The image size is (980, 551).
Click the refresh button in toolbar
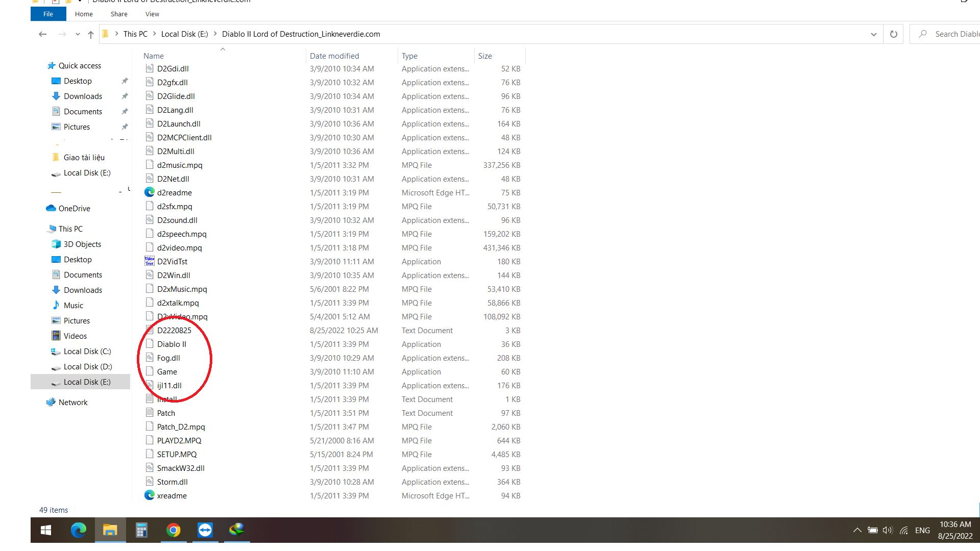click(894, 34)
